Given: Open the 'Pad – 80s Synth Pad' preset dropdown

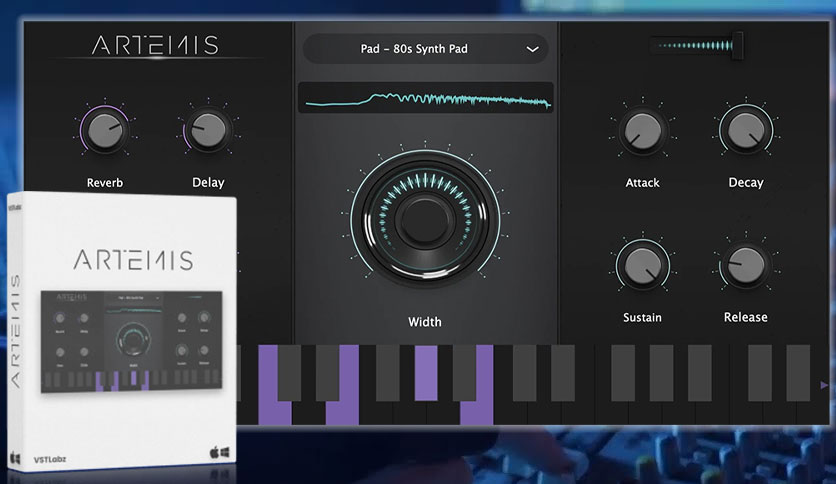Looking at the screenshot, I should pos(425,49).
